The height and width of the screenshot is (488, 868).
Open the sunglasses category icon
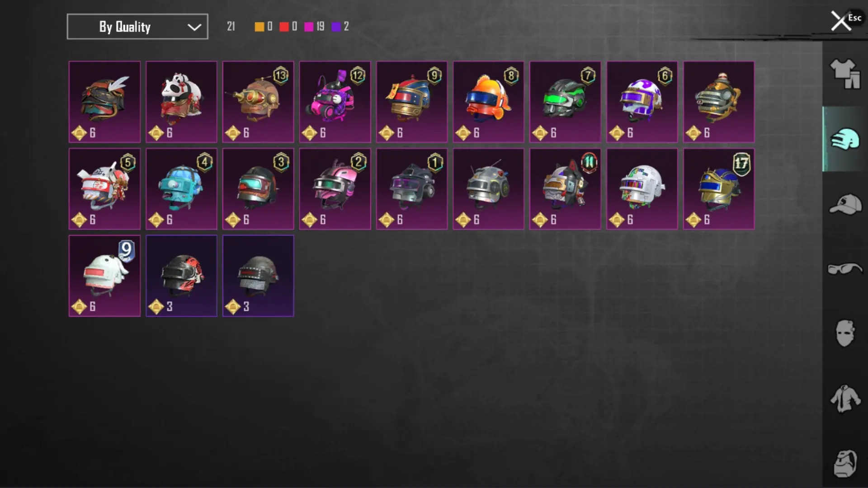click(x=844, y=269)
